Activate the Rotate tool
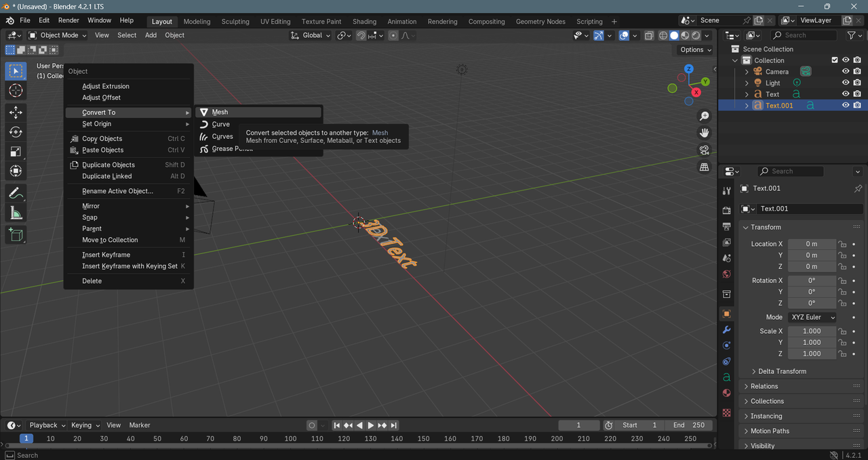This screenshot has height=460, width=868. tap(16, 132)
